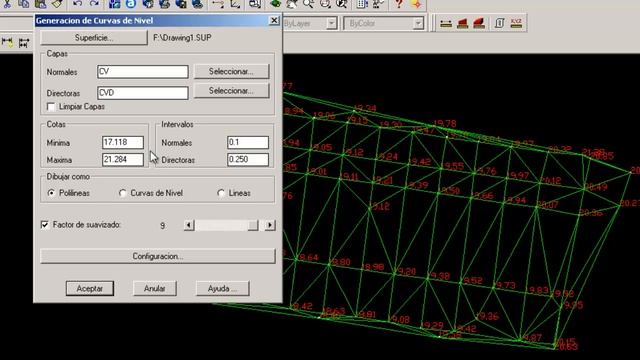Click the XYZ coordinates toolbar icon
The image size is (640, 360).
point(516,23)
